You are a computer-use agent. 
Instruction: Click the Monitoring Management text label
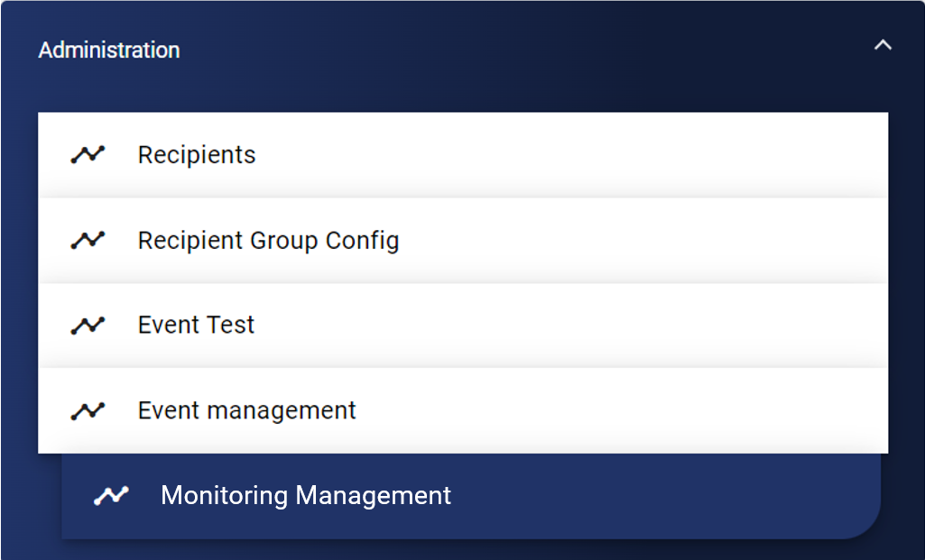[x=306, y=496]
